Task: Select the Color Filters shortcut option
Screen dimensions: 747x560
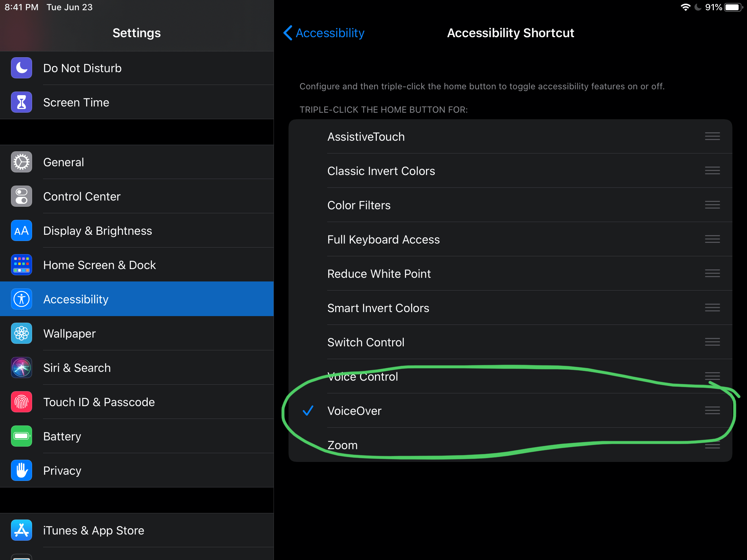Action: (x=359, y=205)
